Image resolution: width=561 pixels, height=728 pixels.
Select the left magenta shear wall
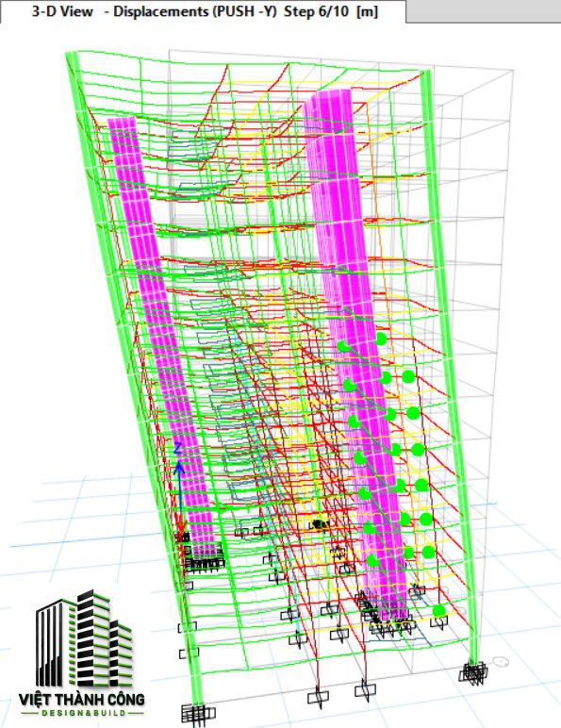coord(160,334)
